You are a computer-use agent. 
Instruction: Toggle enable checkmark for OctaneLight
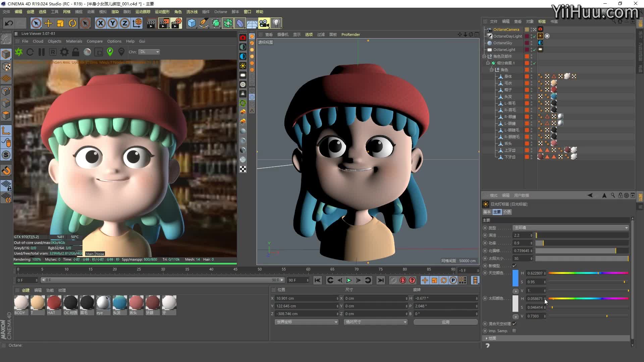coord(534,50)
